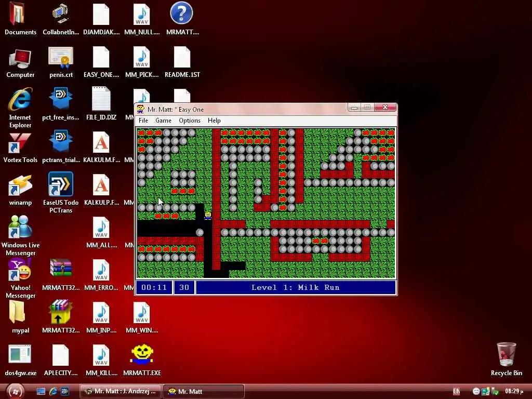532x399 pixels.
Task: Minimize the Mr. Matt window
Action: point(354,107)
